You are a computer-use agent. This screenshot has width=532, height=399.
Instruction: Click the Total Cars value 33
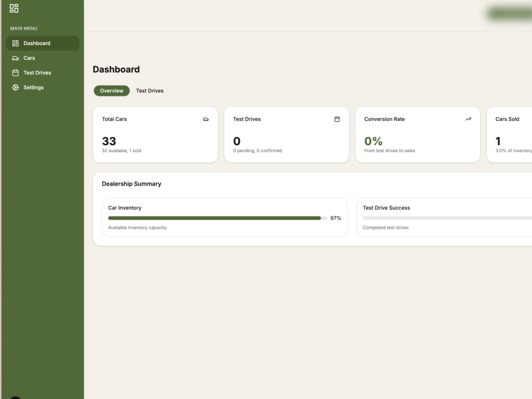pos(109,141)
